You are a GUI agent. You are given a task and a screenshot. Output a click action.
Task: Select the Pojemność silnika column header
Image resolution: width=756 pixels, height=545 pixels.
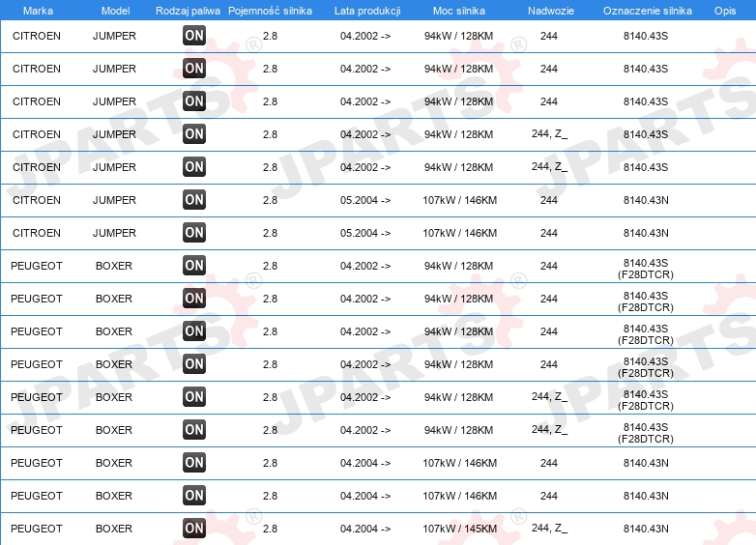[x=270, y=11]
